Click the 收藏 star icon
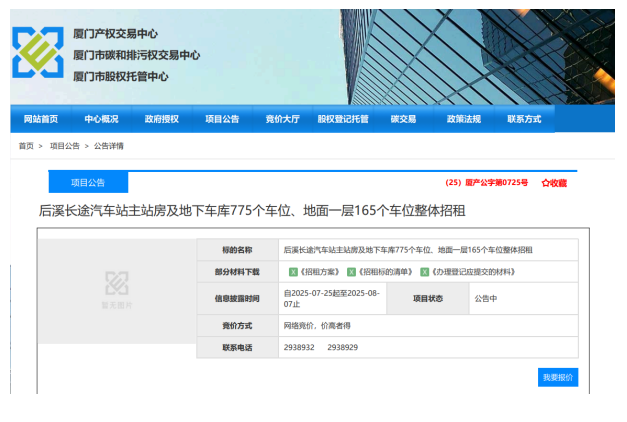 click(x=546, y=183)
